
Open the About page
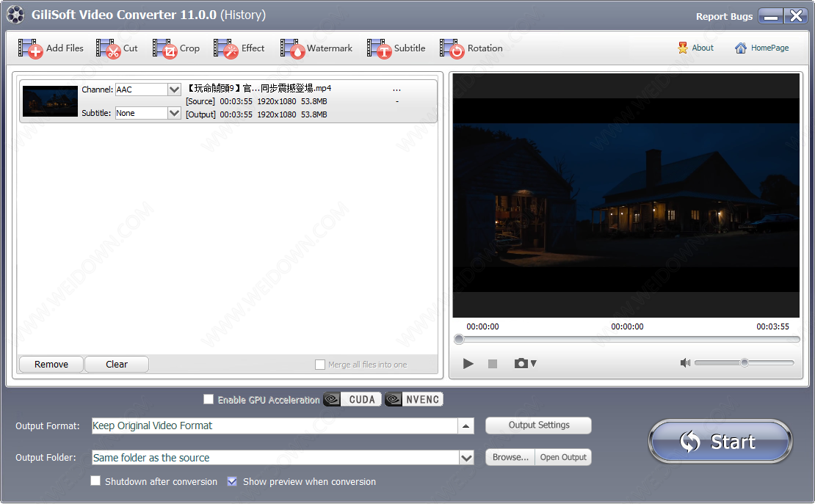pos(695,48)
